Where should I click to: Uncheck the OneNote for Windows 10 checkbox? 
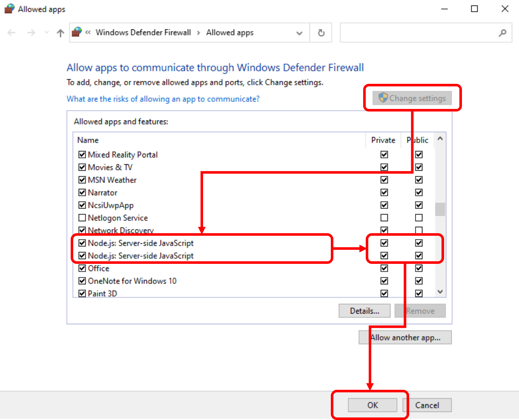[x=83, y=281]
